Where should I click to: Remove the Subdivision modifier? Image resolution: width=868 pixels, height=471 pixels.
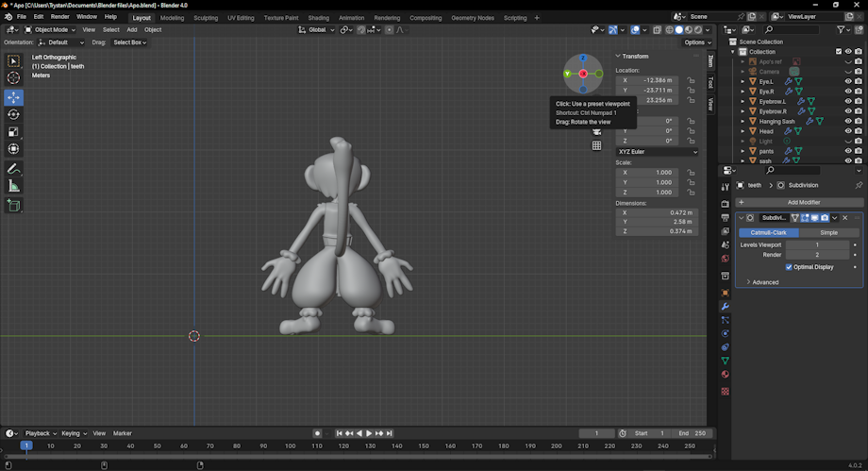pyautogui.click(x=844, y=218)
